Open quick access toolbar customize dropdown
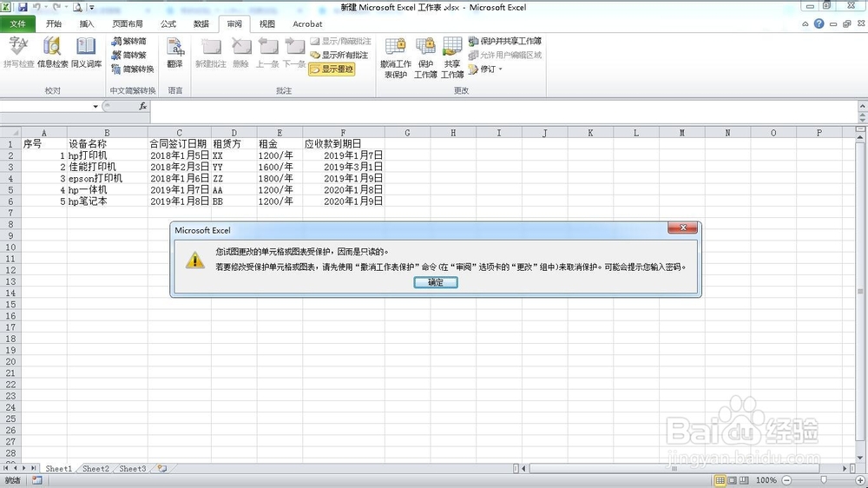 pyautogui.click(x=92, y=8)
